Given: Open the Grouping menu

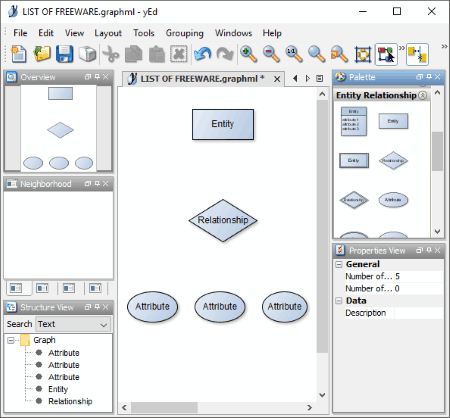Looking at the screenshot, I should 184,33.
